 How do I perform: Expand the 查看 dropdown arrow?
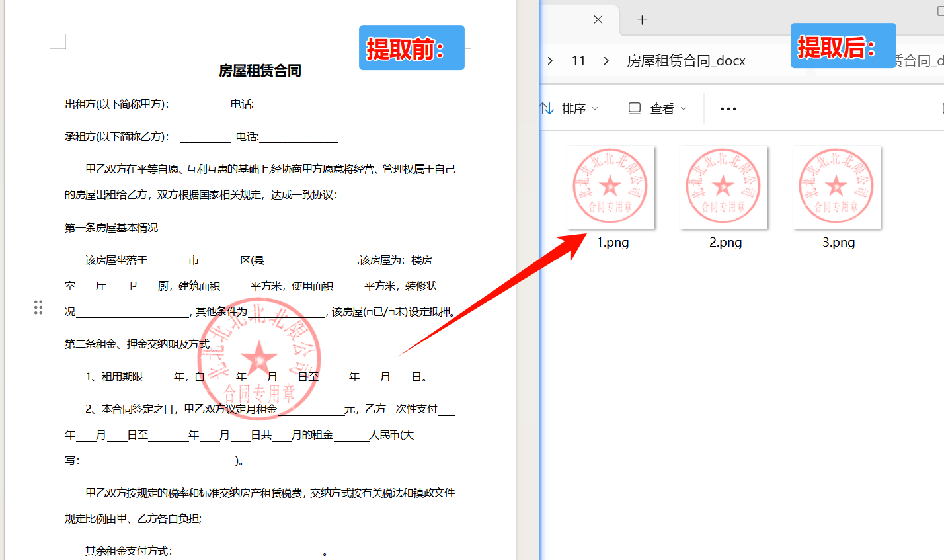pyautogui.click(x=685, y=109)
